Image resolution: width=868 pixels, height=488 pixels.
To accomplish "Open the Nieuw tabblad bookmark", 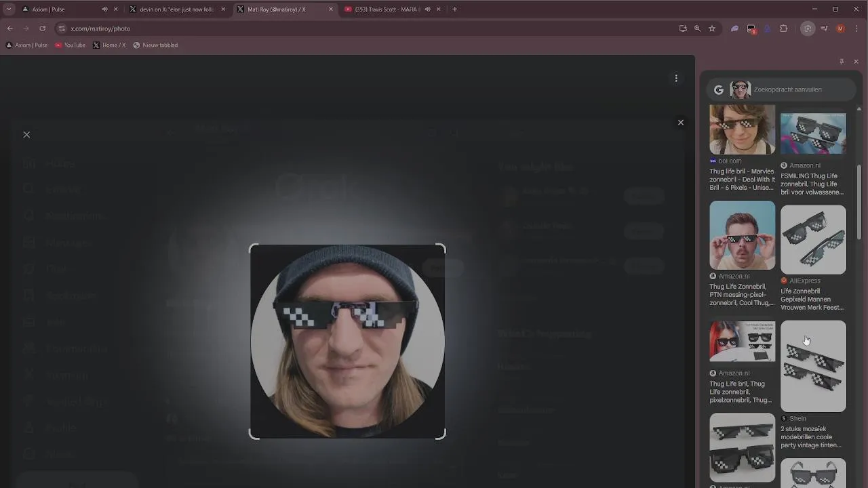I will tap(155, 45).
